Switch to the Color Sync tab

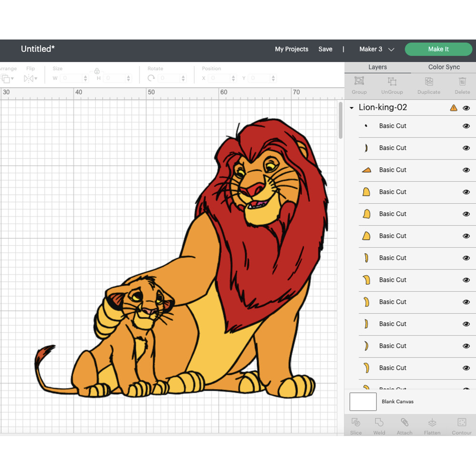[x=444, y=67]
